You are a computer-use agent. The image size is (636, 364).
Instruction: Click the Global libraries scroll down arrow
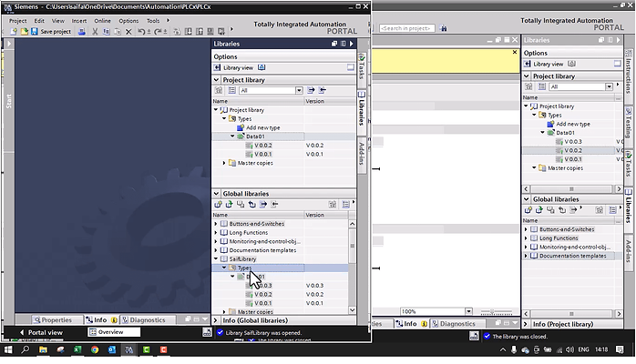(352, 309)
